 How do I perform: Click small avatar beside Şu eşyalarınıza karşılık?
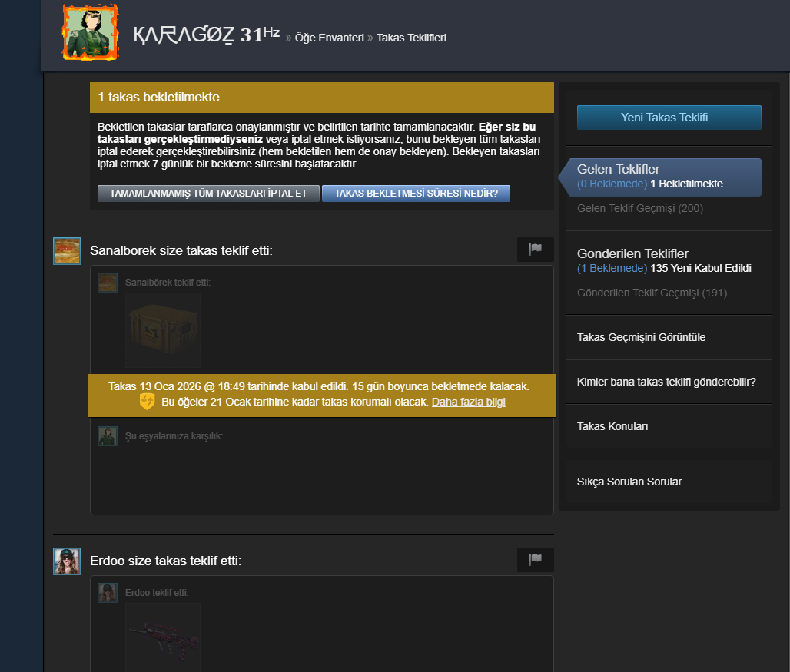click(x=108, y=436)
